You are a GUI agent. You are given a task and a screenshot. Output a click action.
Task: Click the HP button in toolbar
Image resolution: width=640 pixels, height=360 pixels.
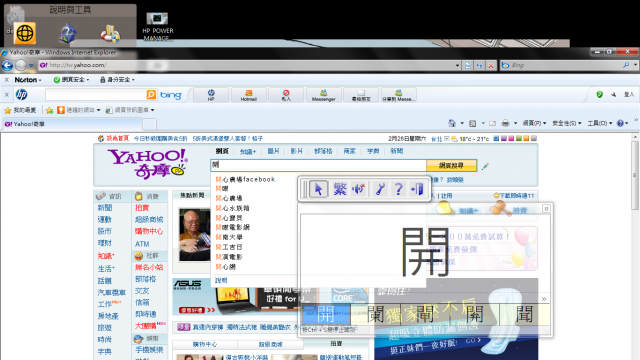coord(211,95)
